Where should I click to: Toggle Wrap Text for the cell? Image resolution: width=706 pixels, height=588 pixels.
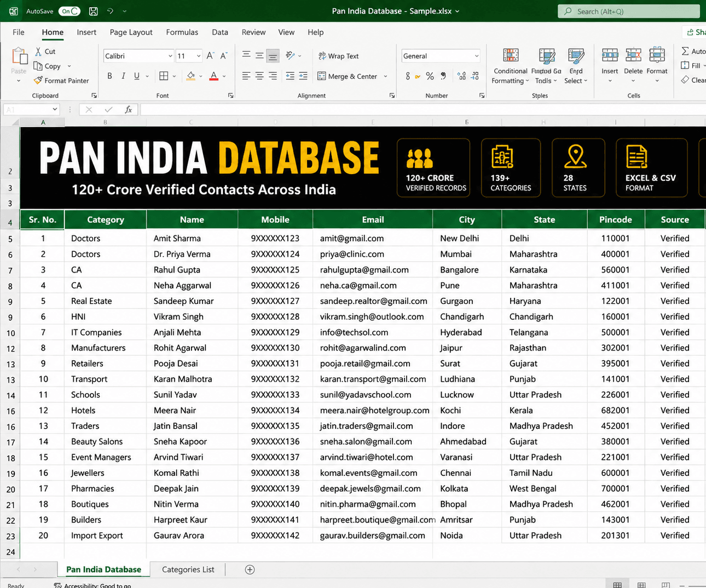pos(338,56)
